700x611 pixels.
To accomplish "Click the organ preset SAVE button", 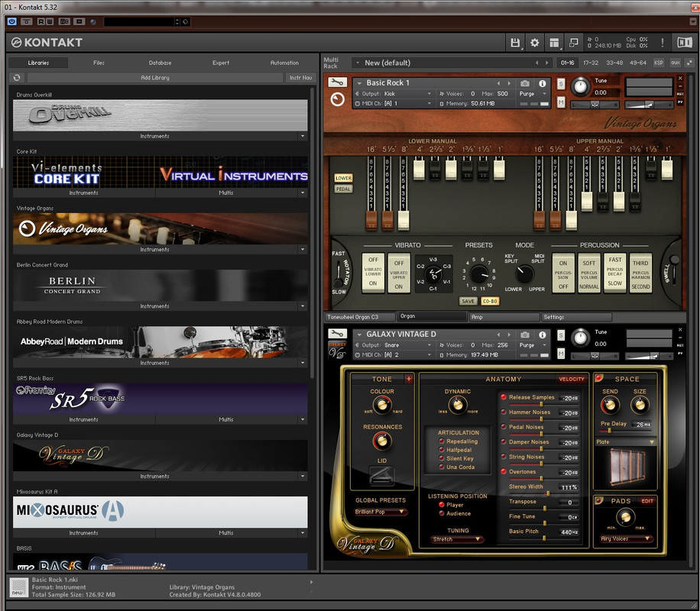I will pos(468,301).
